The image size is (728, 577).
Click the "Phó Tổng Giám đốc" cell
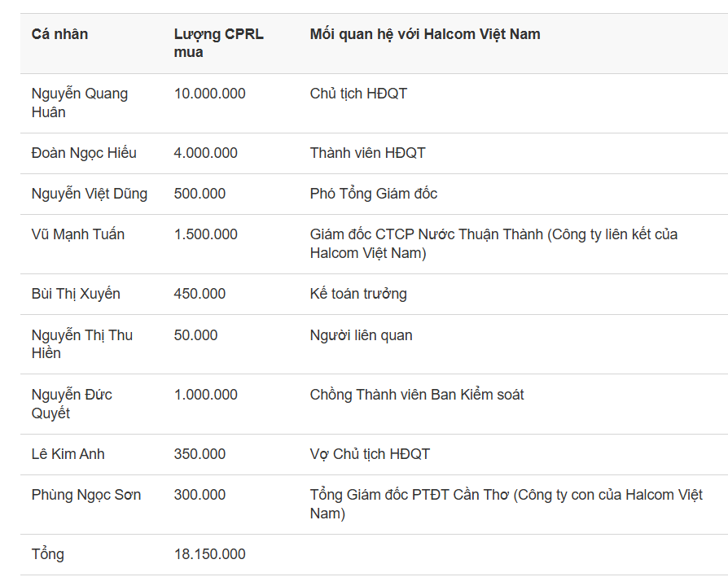tap(373, 194)
